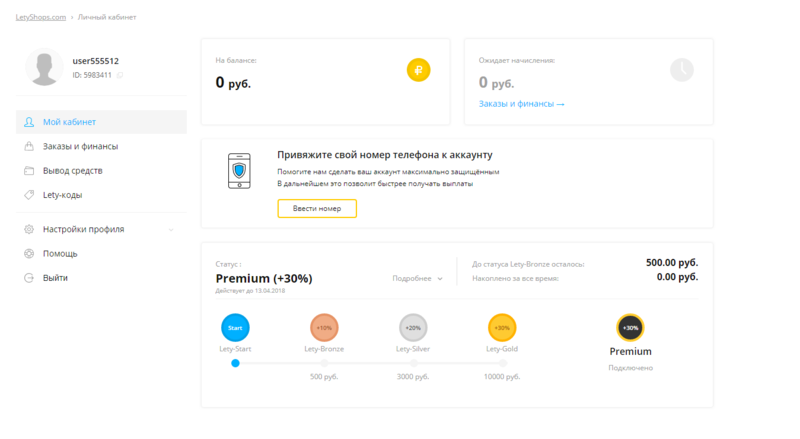The height and width of the screenshot is (439, 800).
Task: Click the black Premium +30% badge
Action: click(630, 327)
